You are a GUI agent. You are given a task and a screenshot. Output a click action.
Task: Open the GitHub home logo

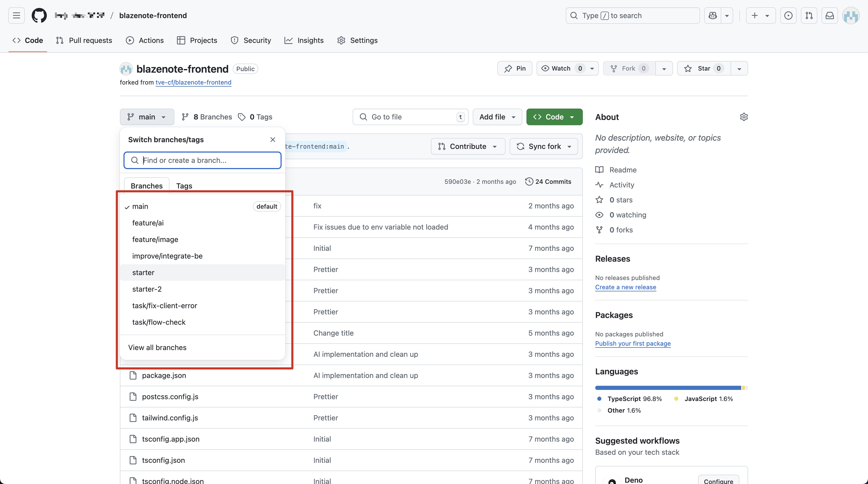[x=39, y=16]
